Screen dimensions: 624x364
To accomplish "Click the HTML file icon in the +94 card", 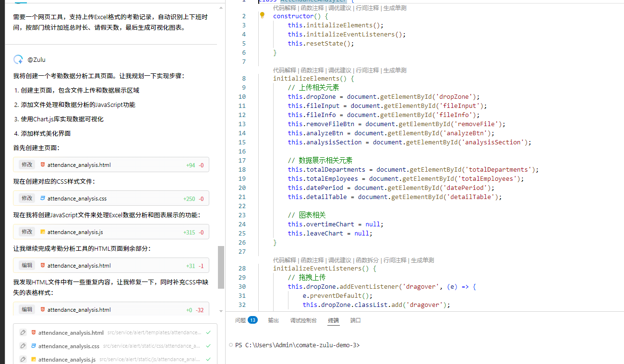I will click(43, 165).
